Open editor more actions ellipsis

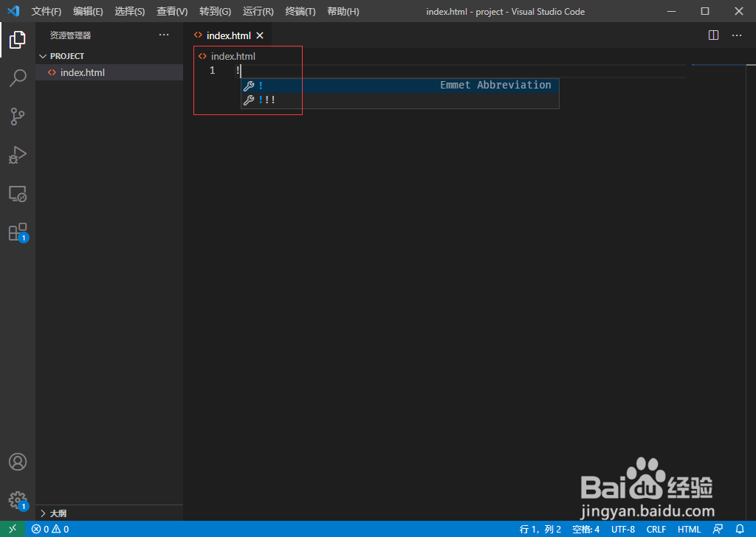click(737, 35)
